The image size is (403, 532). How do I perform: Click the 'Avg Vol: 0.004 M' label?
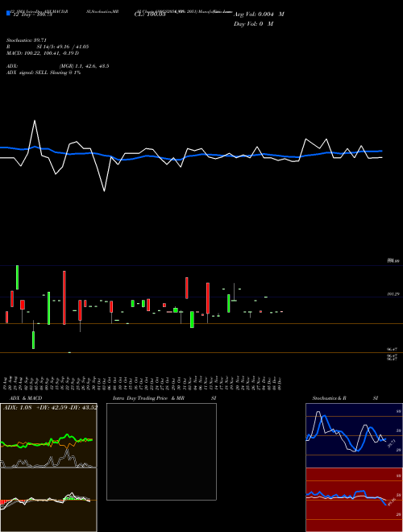pos(259,15)
